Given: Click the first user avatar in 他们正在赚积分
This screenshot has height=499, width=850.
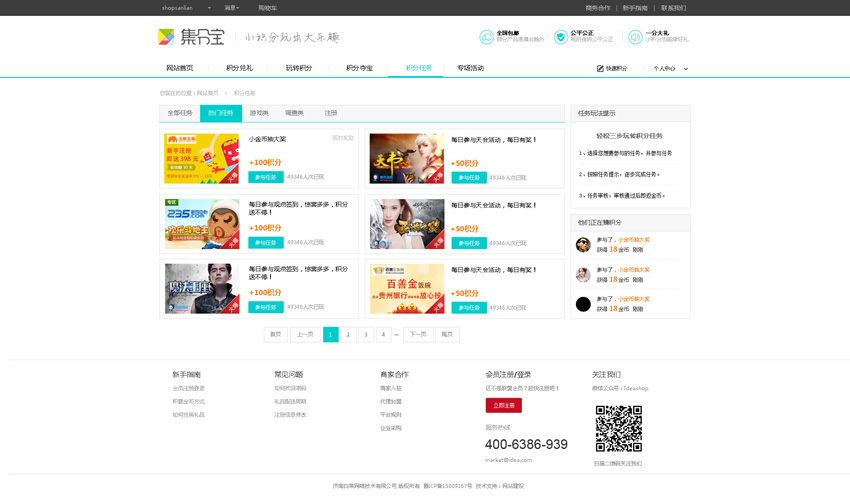Looking at the screenshot, I should coord(583,245).
